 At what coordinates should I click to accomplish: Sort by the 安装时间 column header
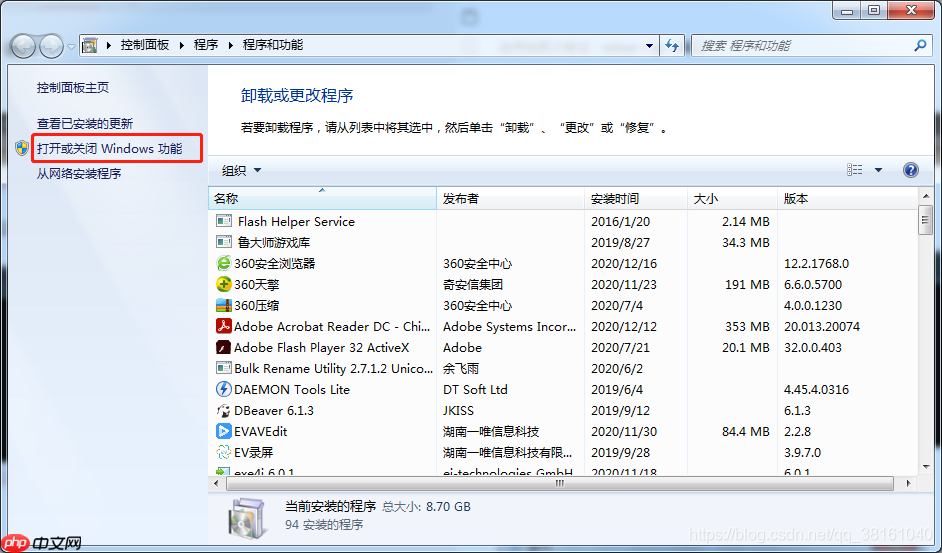[636, 198]
